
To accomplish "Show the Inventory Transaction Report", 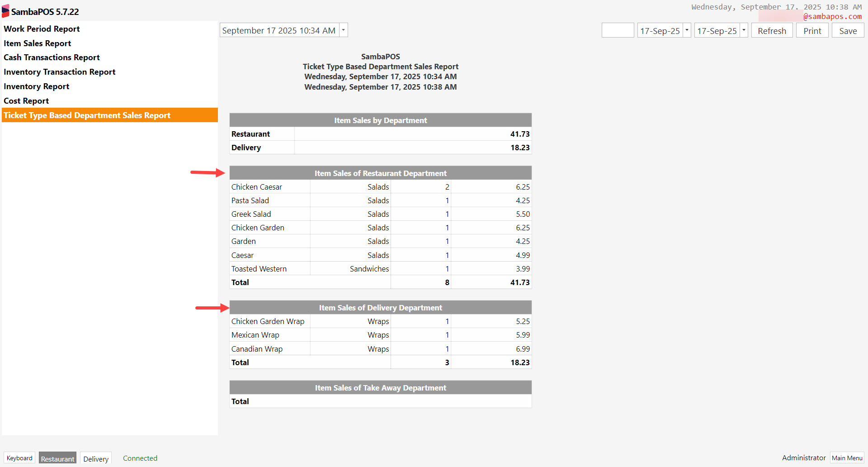I will coord(59,72).
